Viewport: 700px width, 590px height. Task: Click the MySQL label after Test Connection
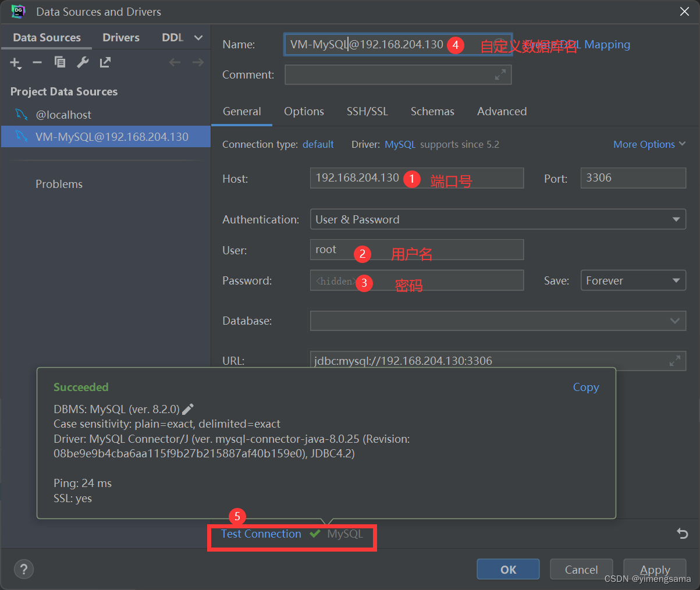point(345,534)
